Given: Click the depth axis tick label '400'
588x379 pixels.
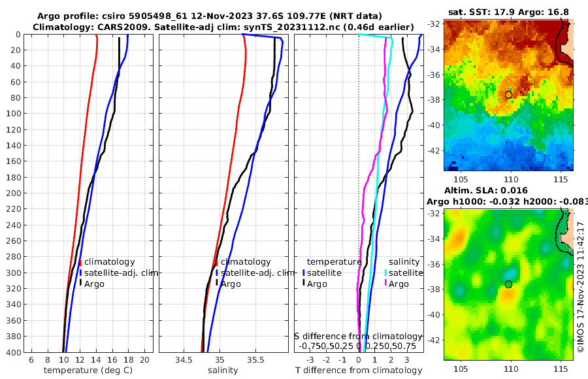Looking at the screenshot, I should 14,352.
